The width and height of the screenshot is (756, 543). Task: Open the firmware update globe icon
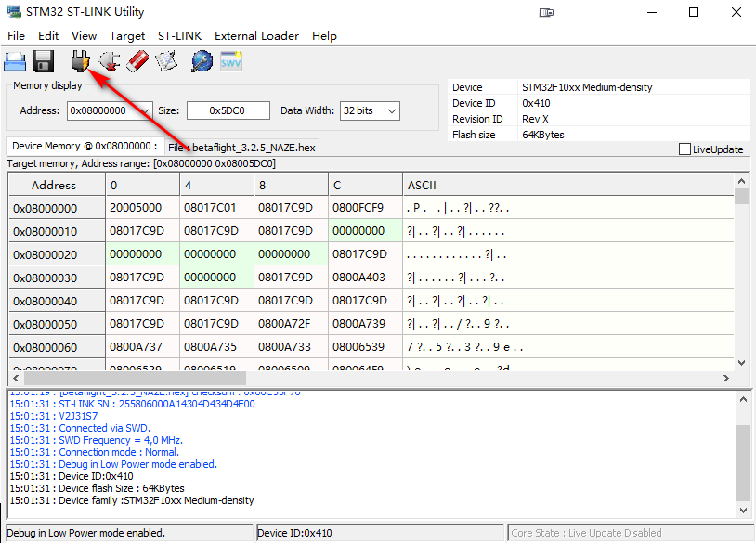[x=202, y=62]
